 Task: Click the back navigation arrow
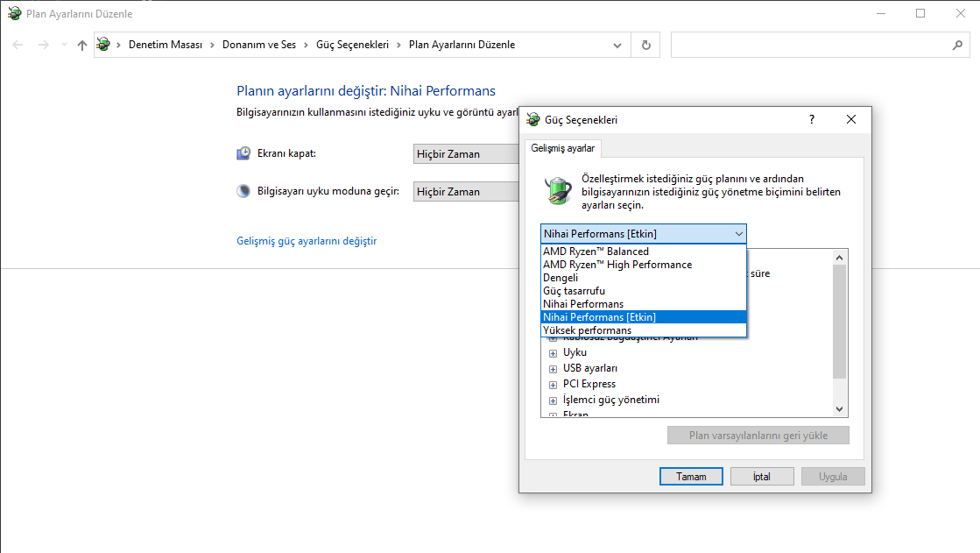coord(18,45)
